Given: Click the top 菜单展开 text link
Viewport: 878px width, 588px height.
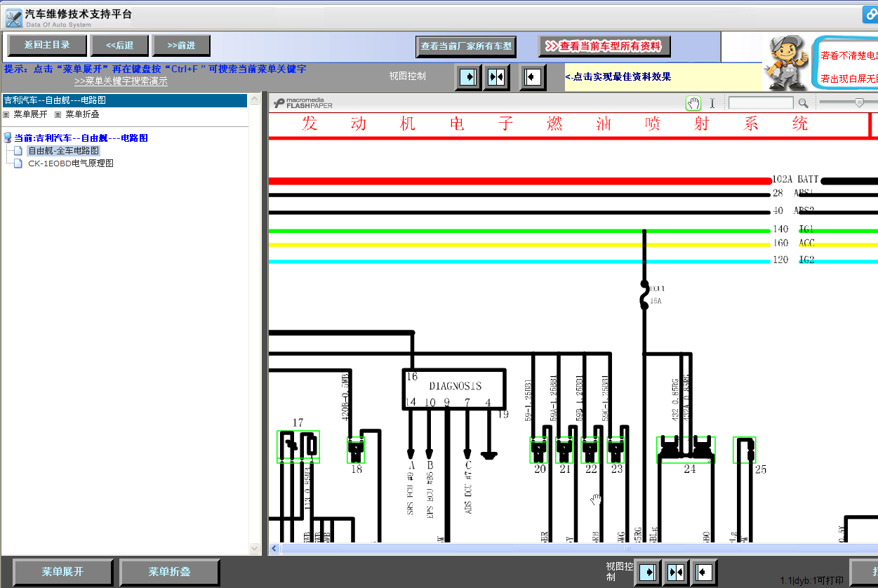Looking at the screenshot, I should (31, 114).
